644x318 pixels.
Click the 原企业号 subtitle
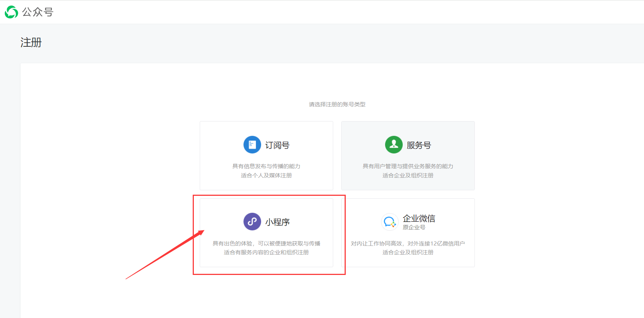tap(414, 227)
